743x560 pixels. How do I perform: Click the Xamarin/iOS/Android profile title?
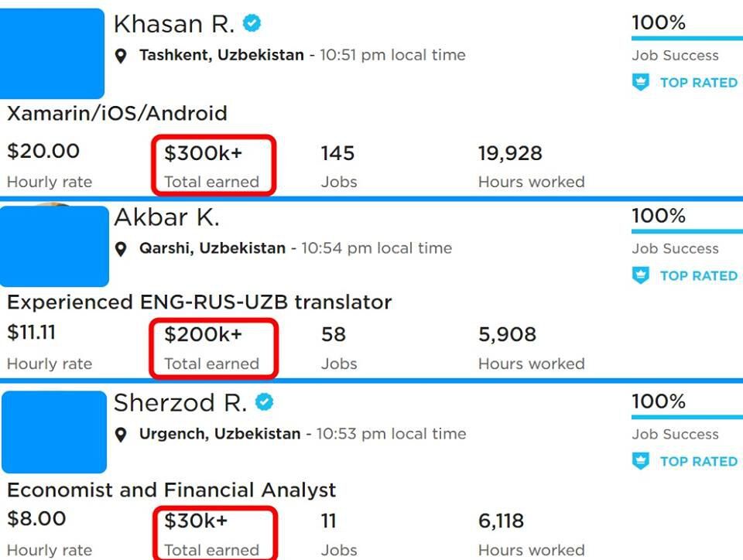tap(117, 114)
